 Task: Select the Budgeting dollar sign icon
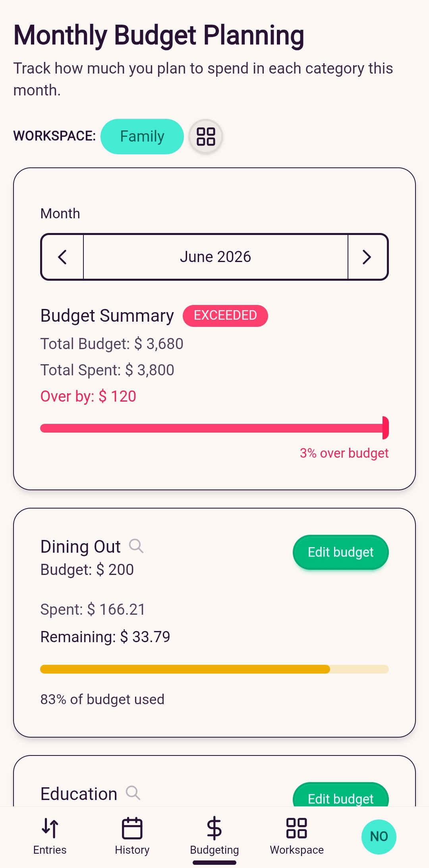click(x=214, y=828)
